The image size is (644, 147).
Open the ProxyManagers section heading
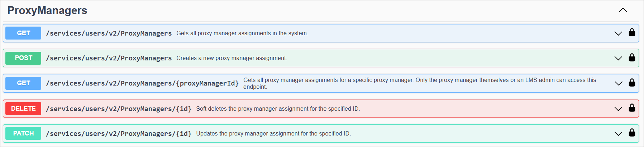click(47, 10)
